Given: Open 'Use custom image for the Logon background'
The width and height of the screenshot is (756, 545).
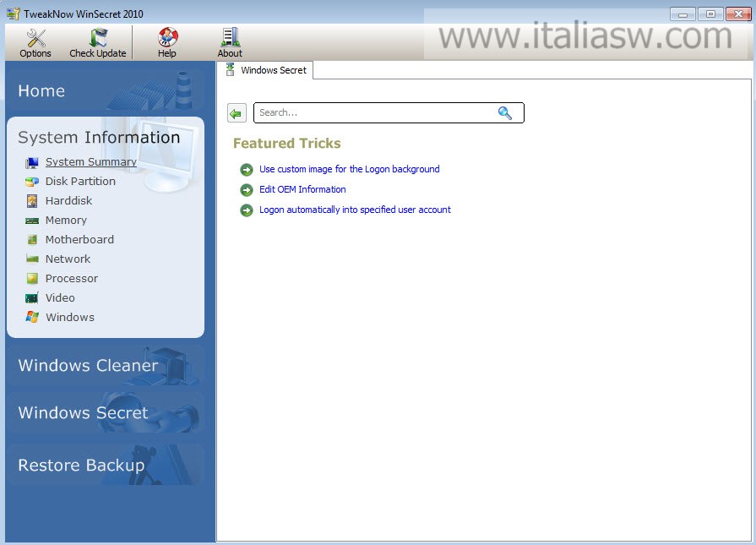Looking at the screenshot, I should point(350,169).
